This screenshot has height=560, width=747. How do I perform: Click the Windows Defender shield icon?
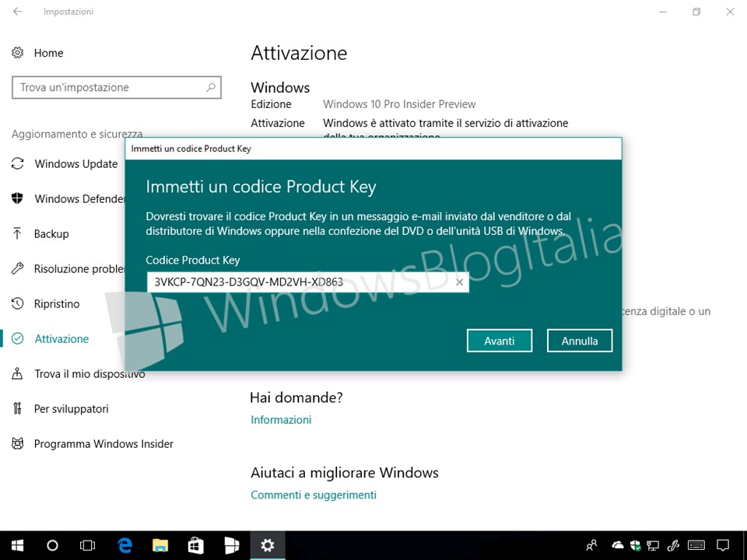pos(18,198)
